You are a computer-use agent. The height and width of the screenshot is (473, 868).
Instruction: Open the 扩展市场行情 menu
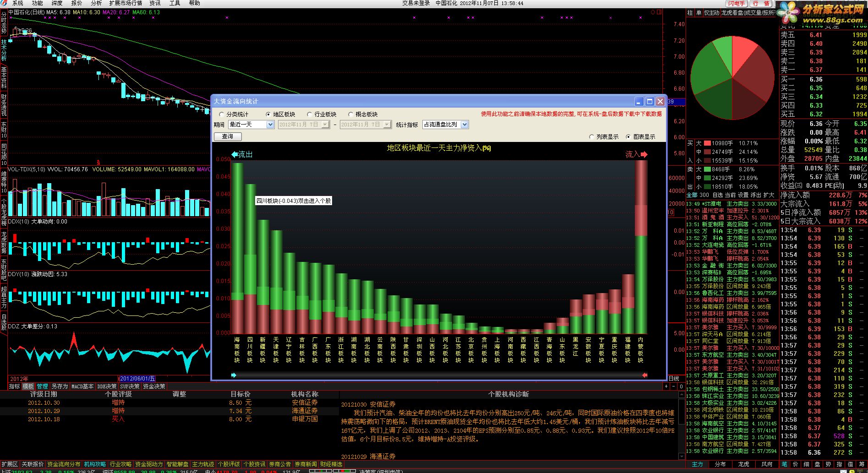[x=126, y=3]
